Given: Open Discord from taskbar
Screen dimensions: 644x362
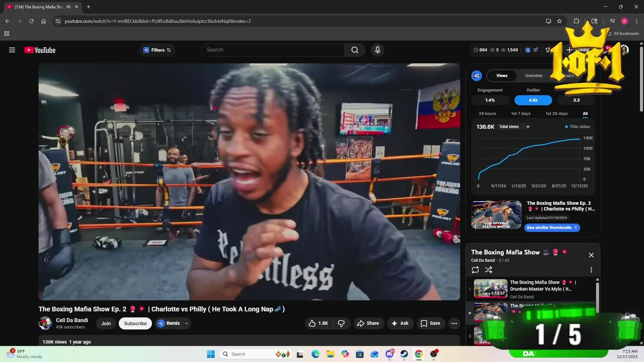Looking at the screenshot, I should click(x=389, y=354).
